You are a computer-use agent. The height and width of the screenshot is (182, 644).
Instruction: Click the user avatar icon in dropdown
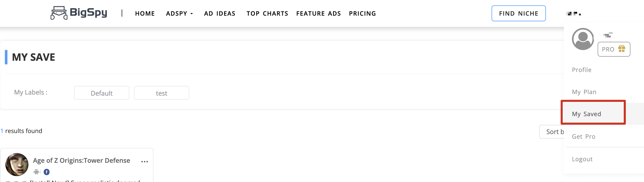click(x=583, y=39)
